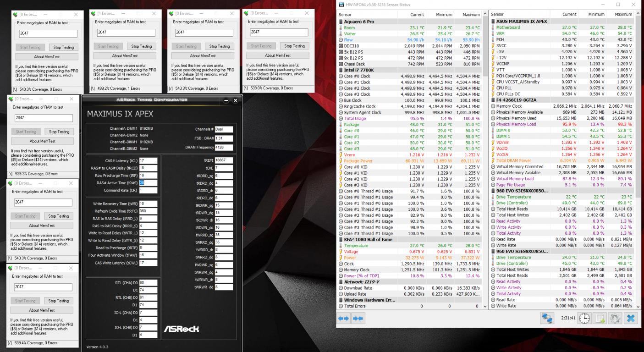Select the Water temperature sensor row

pos(410,33)
